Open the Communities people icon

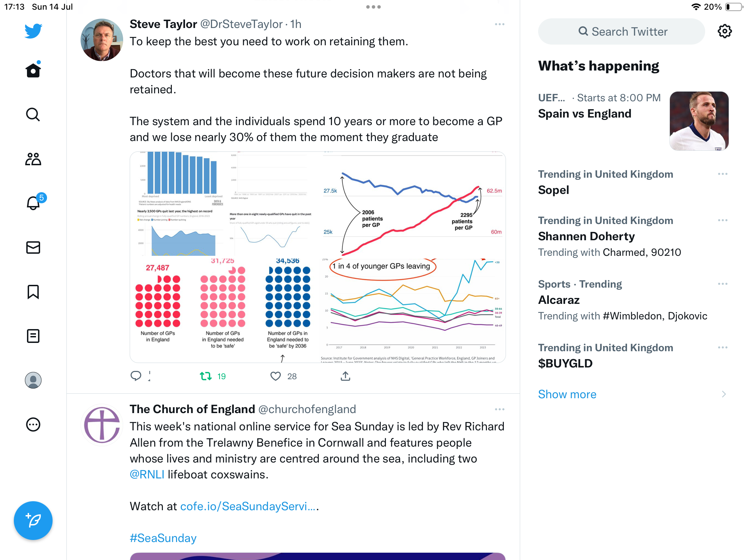click(33, 159)
